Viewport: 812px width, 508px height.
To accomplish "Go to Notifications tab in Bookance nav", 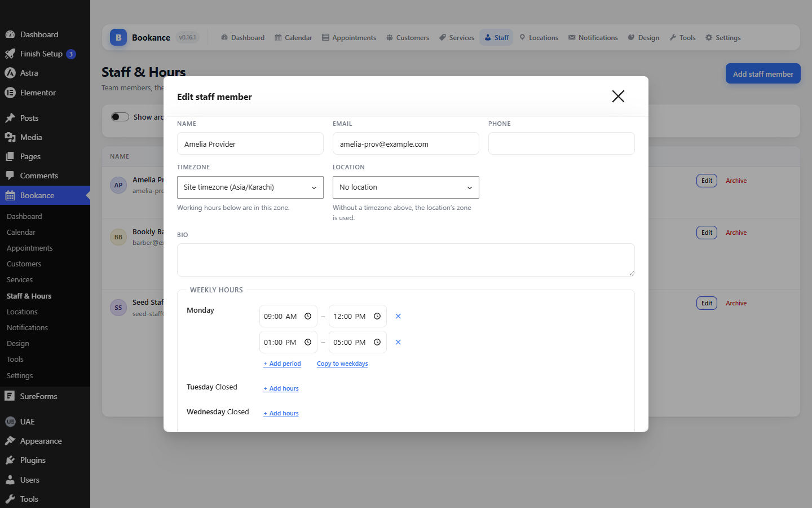I will [593, 38].
